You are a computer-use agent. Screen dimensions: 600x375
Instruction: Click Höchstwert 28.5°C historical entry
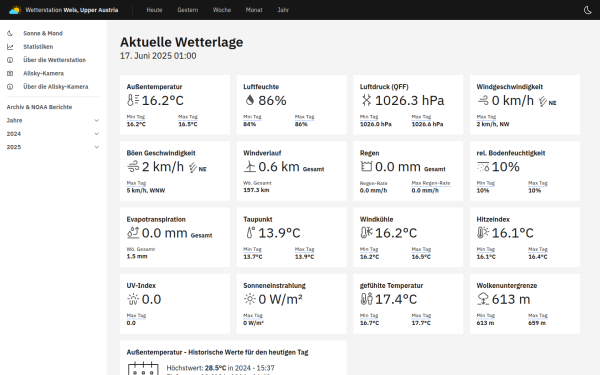(x=220, y=368)
